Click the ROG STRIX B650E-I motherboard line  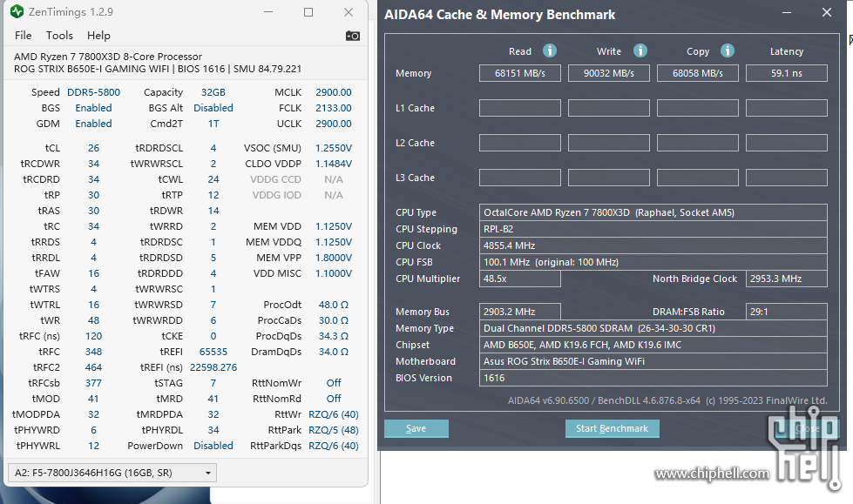tap(158, 69)
